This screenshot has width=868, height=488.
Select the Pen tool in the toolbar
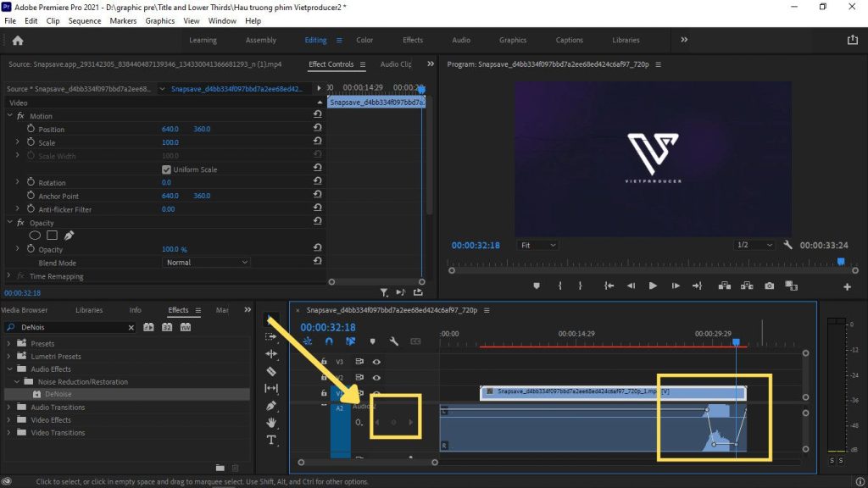pos(271,406)
